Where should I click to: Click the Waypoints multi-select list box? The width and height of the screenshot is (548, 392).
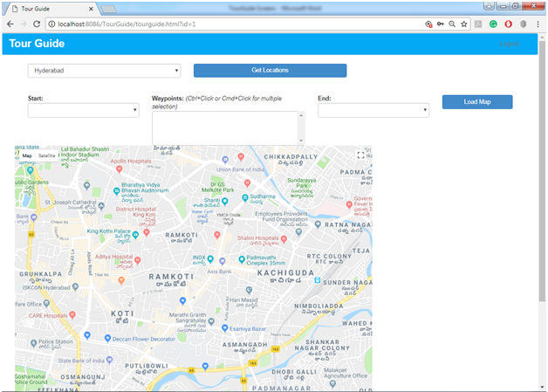point(229,128)
